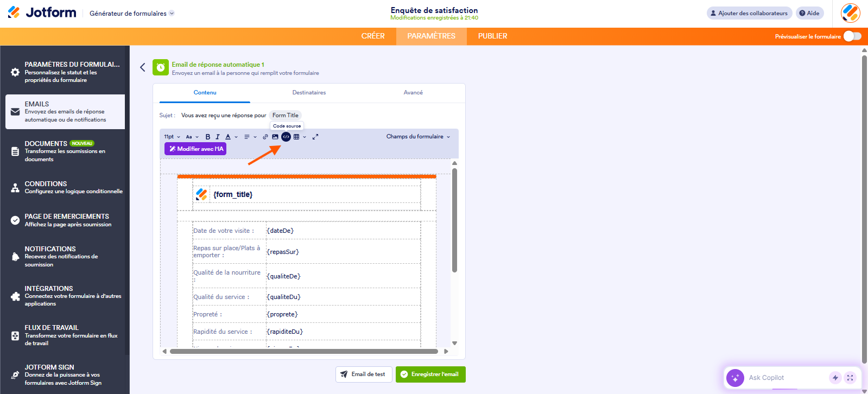Click Ajouter des collaborateurs button
Viewport: 868px width, 394px height.
(x=749, y=13)
